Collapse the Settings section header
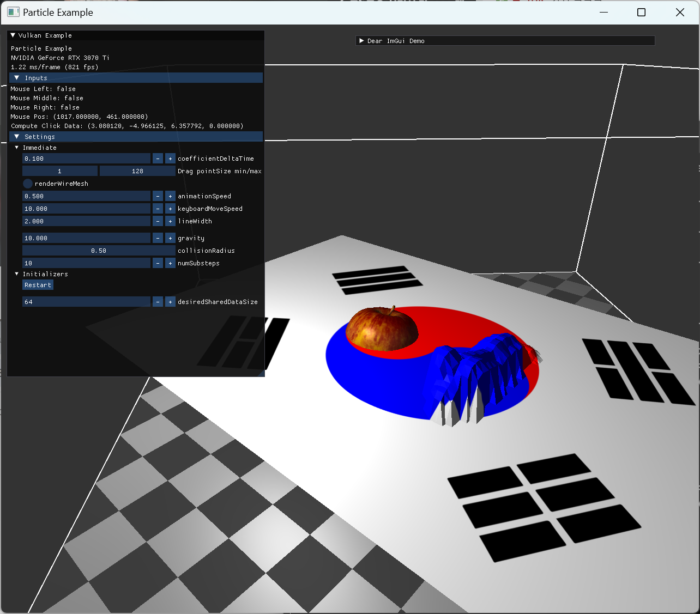The height and width of the screenshot is (614, 700). pyautogui.click(x=136, y=137)
